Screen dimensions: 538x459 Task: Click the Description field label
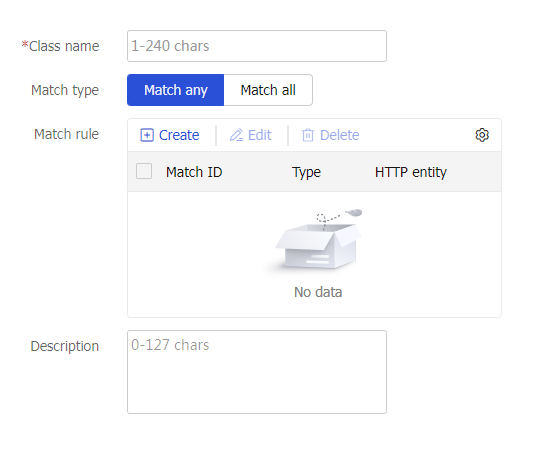tap(65, 346)
